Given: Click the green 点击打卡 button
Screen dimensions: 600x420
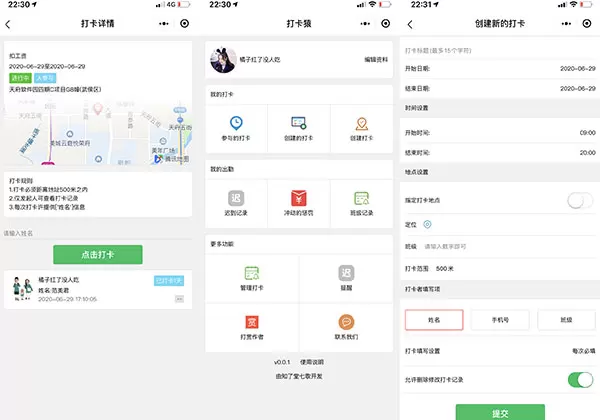Looking at the screenshot, I should [x=98, y=254].
